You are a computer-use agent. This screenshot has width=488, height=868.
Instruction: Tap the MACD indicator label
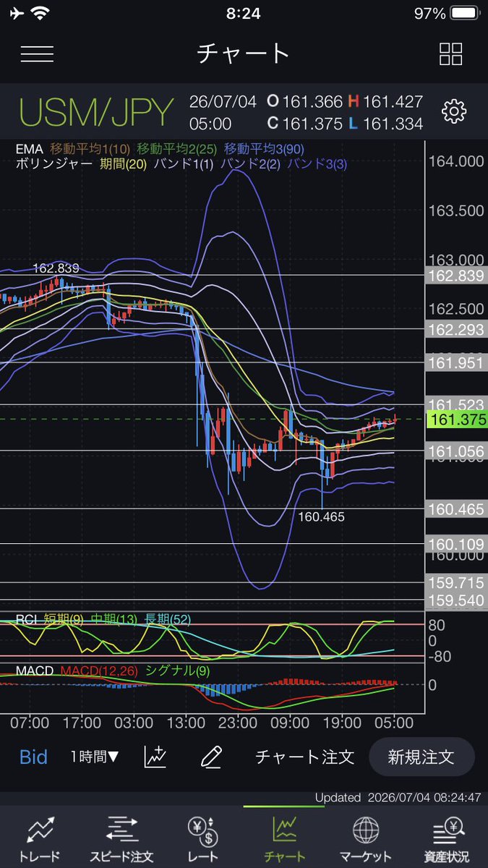(35, 671)
